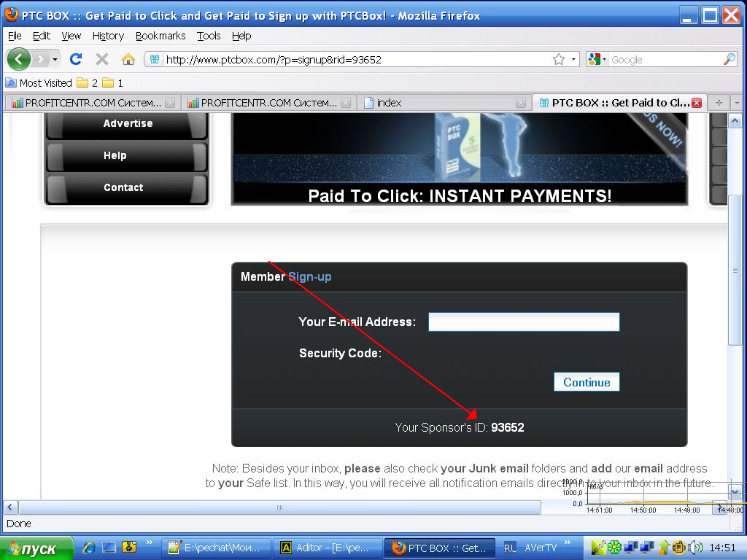Open the Bookmarks menu
747x560 pixels.
(x=160, y=36)
